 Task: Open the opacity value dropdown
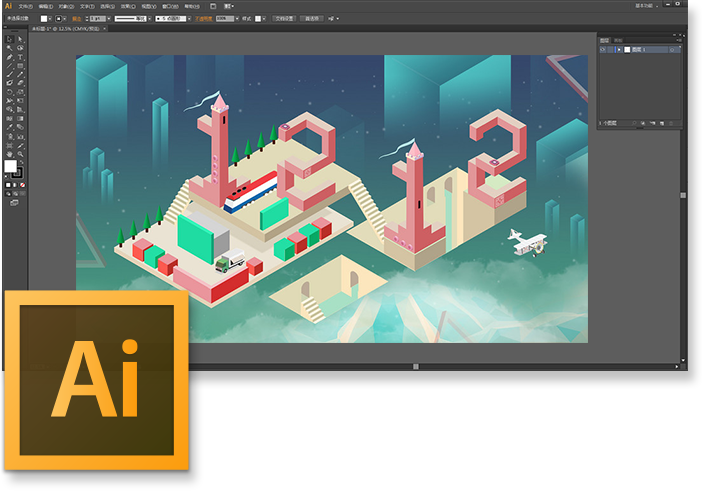pos(237,19)
